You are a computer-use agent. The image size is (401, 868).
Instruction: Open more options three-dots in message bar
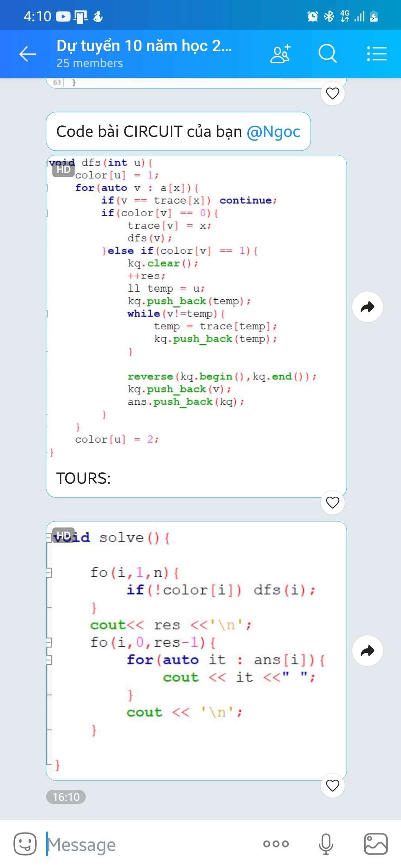(x=276, y=844)
